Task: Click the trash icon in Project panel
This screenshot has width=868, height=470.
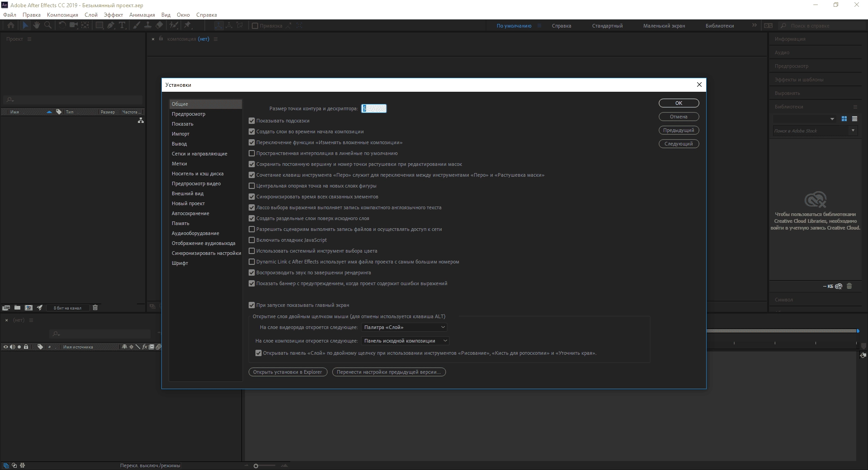Action: tap(95, 308)
